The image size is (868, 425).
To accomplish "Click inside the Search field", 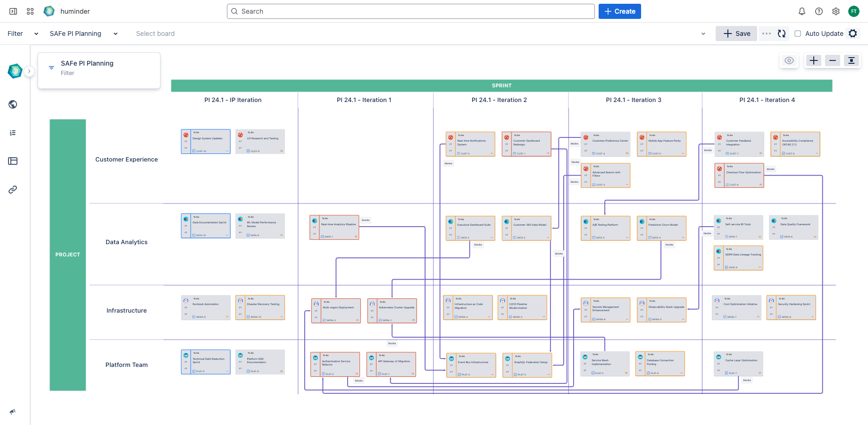I will 410,11.
